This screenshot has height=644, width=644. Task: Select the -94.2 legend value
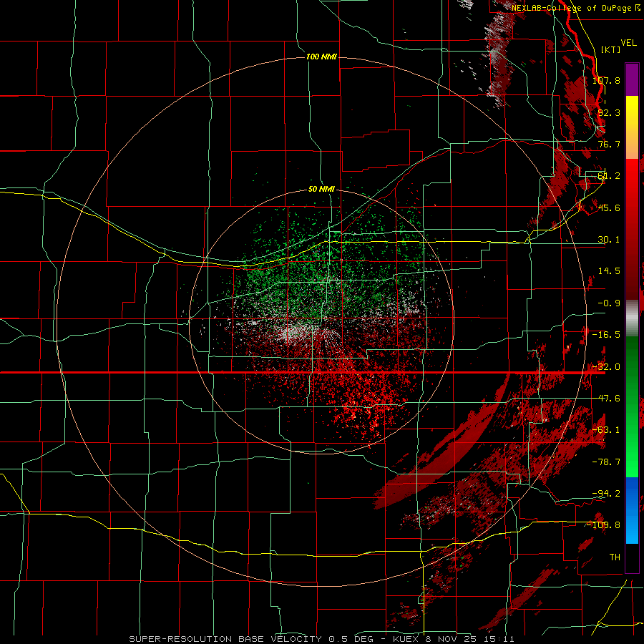click(x=606, y=493)
